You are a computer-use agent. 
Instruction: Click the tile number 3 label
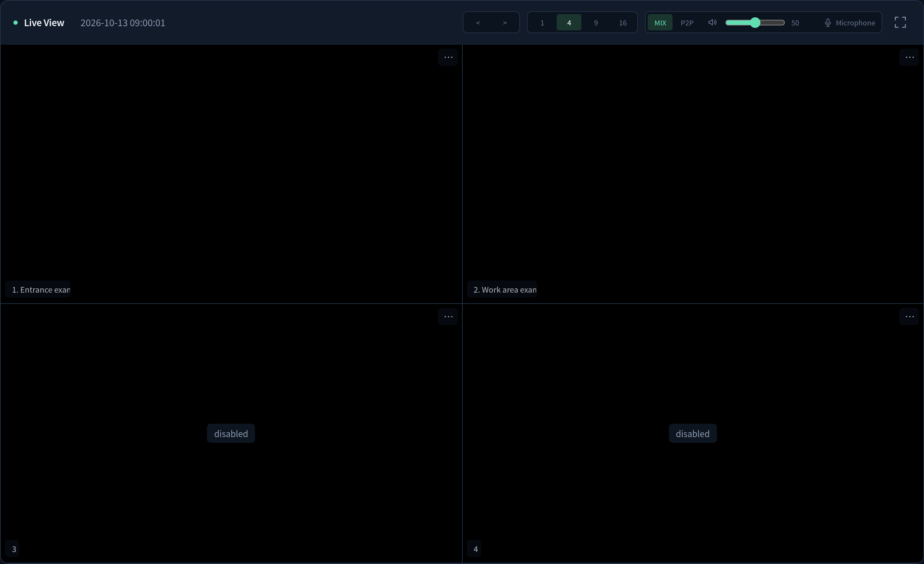click(12, 549)
